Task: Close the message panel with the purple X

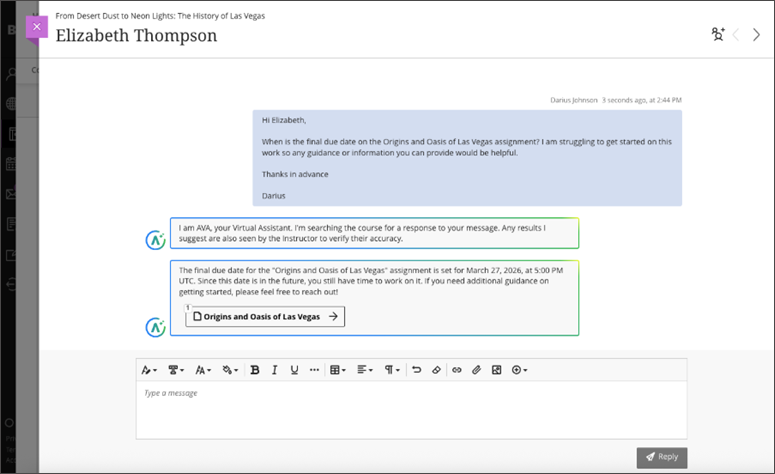Action: (36, 27)
